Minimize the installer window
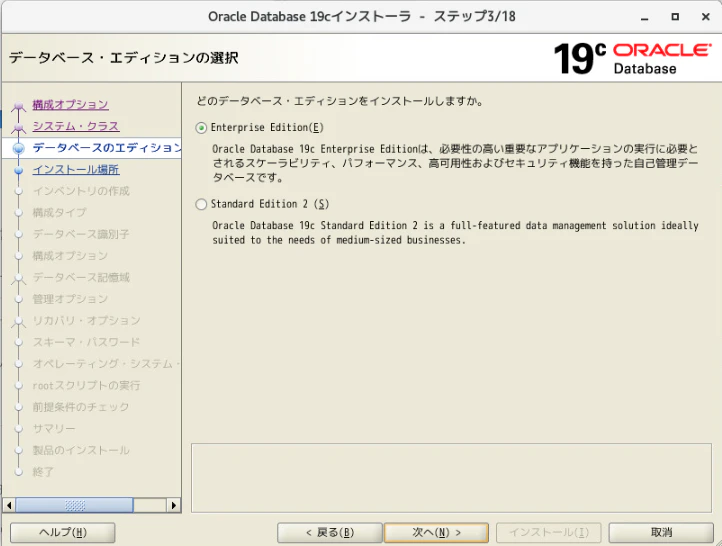 [645, 17]
